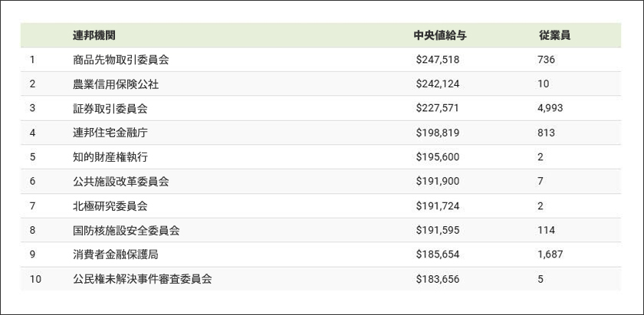Screen dimensions: 644x315
Task: Click on 証券取引委員会 in the table
Action: click(110, 108)
